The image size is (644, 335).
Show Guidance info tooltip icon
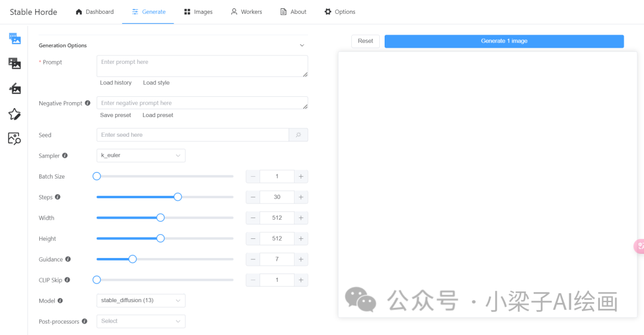pyautogui.click(x=68, y=259)
